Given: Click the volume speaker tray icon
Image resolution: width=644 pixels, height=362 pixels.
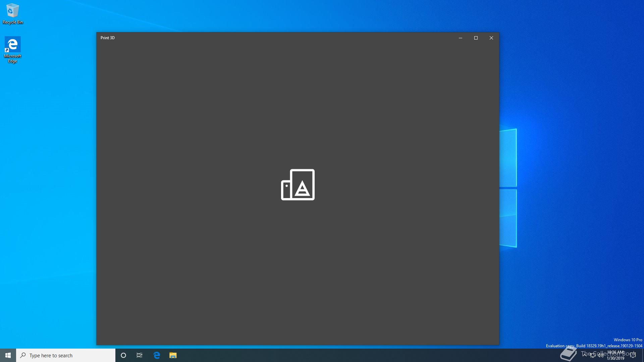Looking at the screenshot, I should [600, 355].
